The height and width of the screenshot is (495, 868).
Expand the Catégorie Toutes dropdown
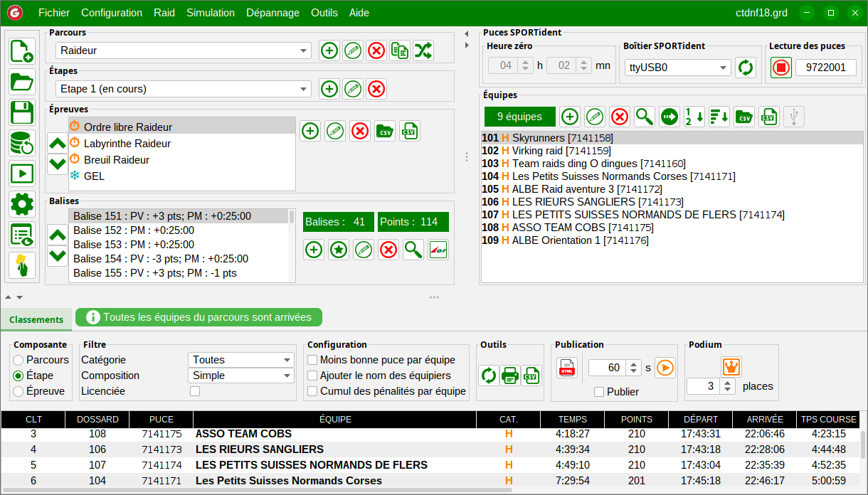pos(241,360)
